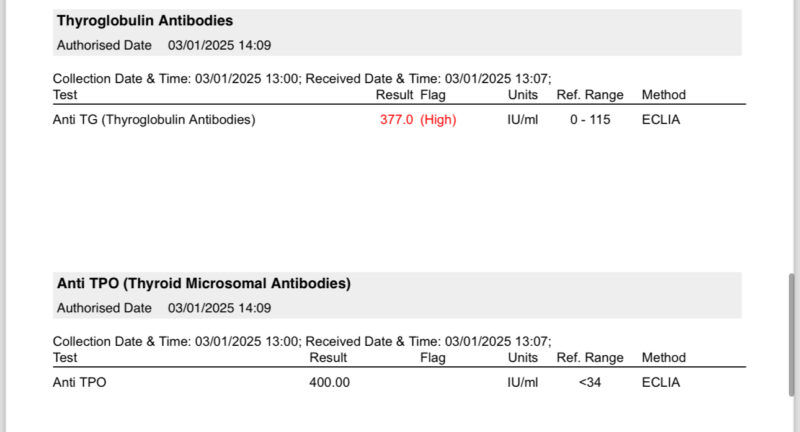Viewport: 800px width, 432px height.
Task: Click the Test column header in the Anti TPO table
Action: 65,358
